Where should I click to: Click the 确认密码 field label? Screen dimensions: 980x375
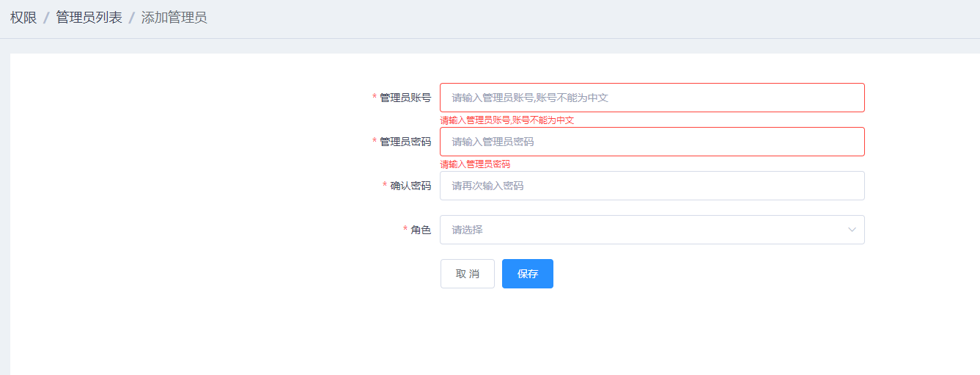(x=410, y=186)
